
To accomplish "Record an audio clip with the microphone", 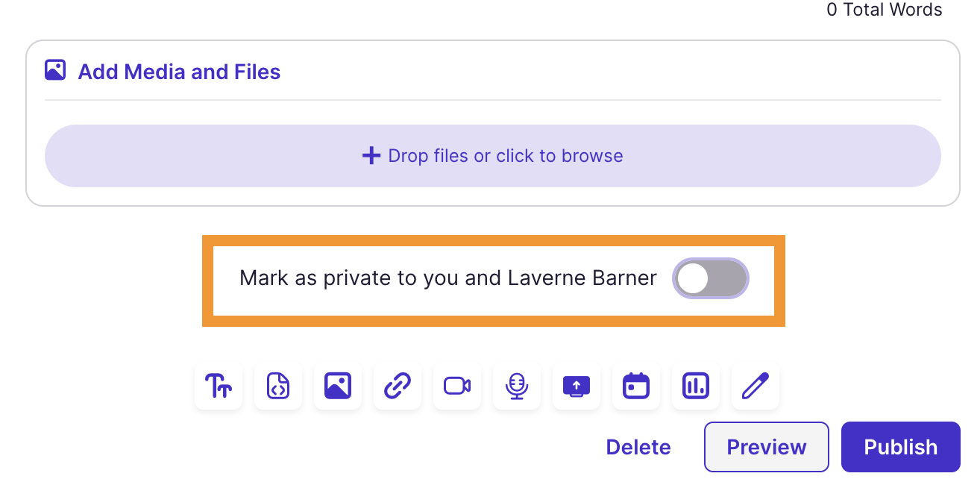I will (x=516, y=386).
